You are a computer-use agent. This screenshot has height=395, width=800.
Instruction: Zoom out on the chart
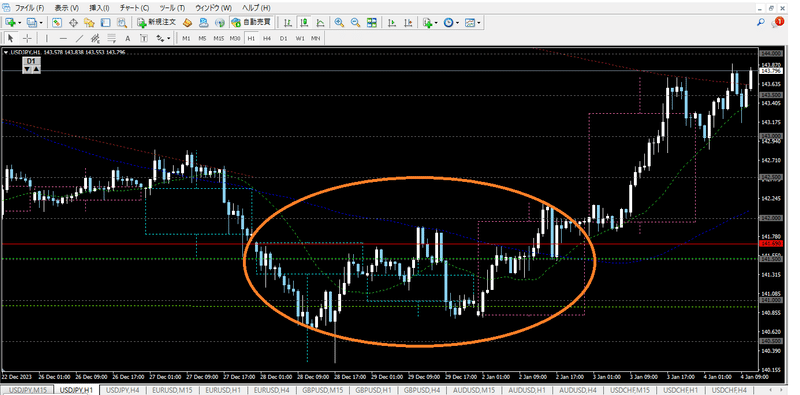click(x=356, y=22)
